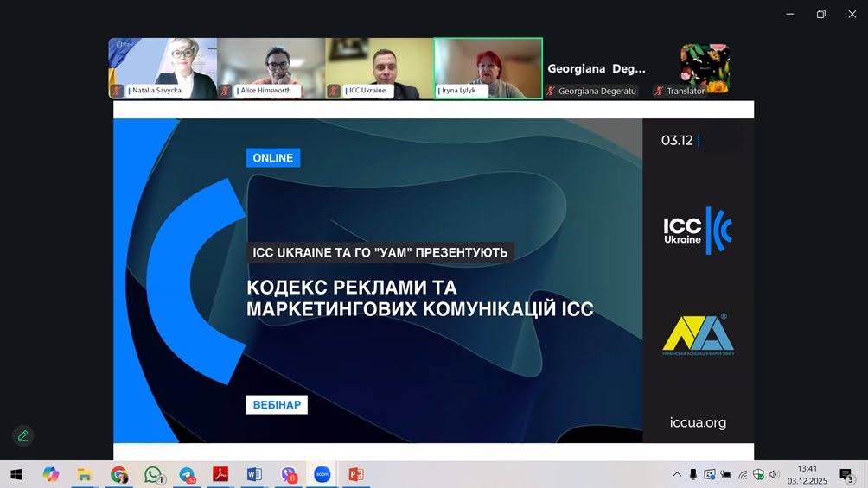
Task: Click ICC Ukraine's muted microphone icon
Action: pos(334,90)
